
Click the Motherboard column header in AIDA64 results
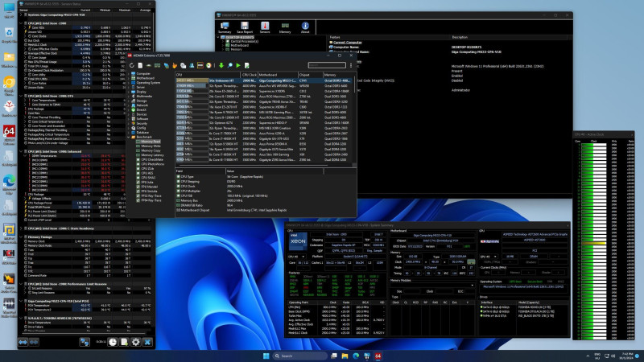tap(278, 75)
